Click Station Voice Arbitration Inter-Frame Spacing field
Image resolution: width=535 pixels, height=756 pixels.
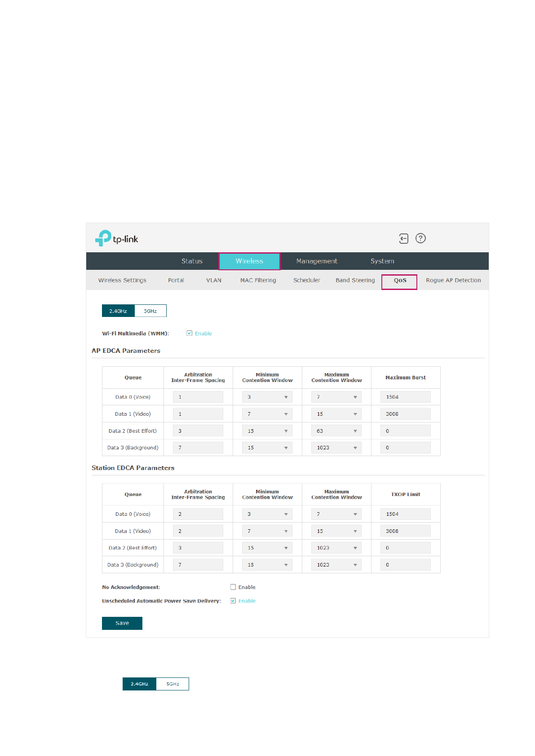[198, 514]
